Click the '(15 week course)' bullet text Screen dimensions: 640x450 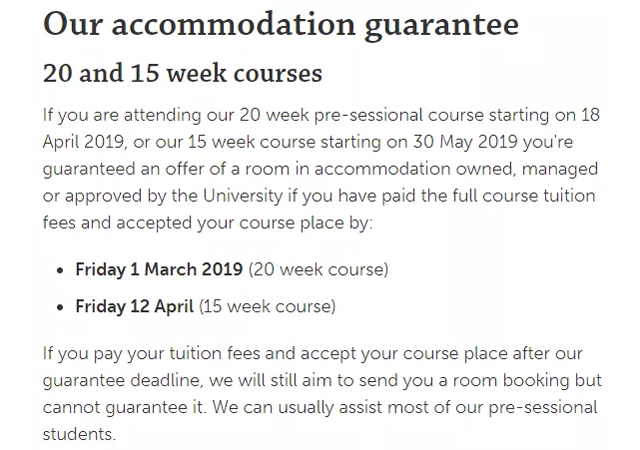(x=269, y=306)
